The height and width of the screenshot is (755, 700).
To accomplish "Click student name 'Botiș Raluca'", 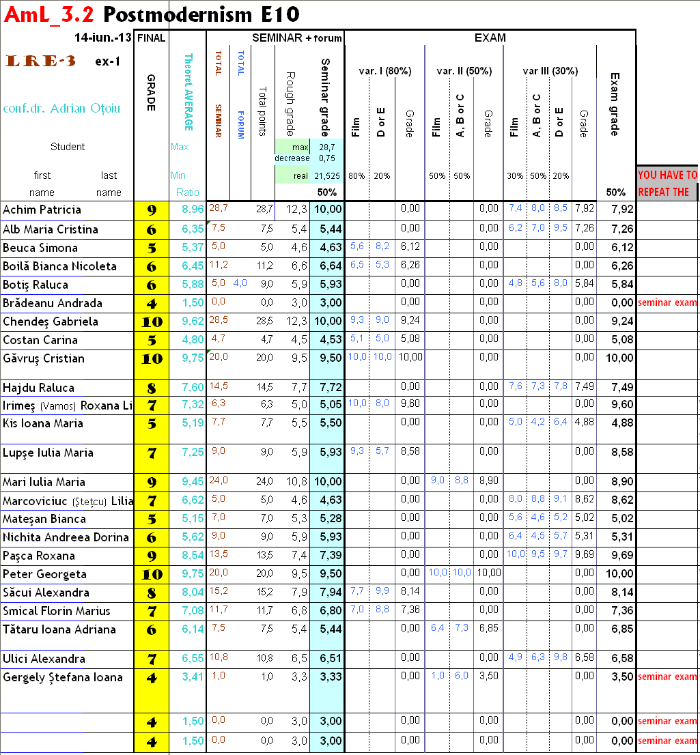I will [x=35, y=285].
